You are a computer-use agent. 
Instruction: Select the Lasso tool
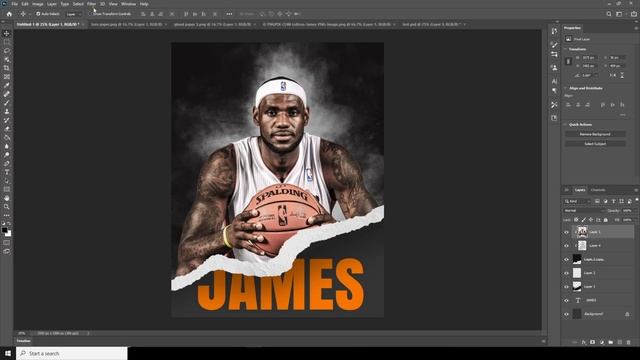click(x=7, y=51)
